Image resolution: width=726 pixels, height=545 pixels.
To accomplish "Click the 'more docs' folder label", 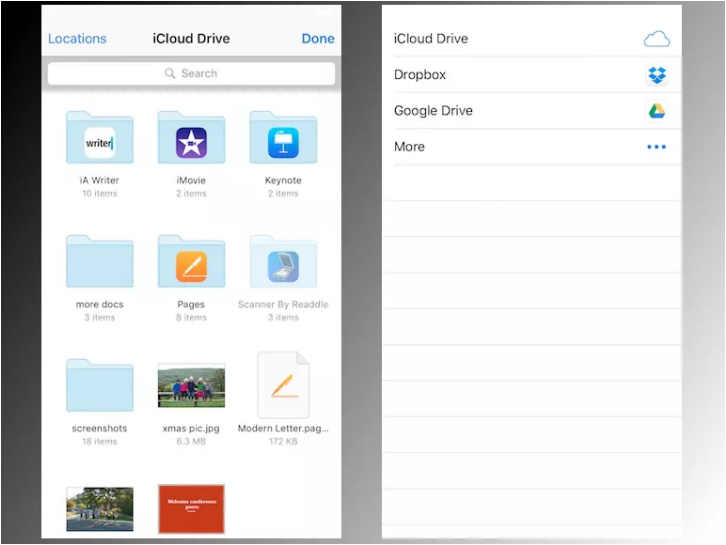I will 100,304.
